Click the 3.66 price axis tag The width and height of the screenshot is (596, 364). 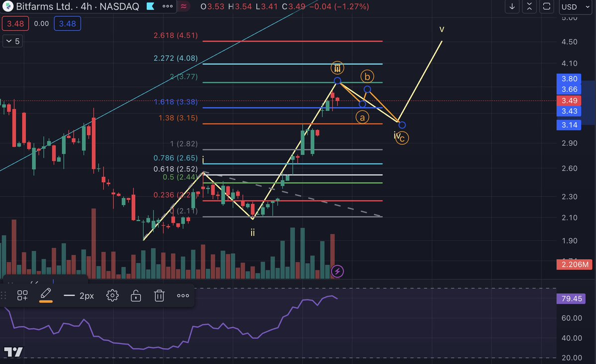coord(569,89)
